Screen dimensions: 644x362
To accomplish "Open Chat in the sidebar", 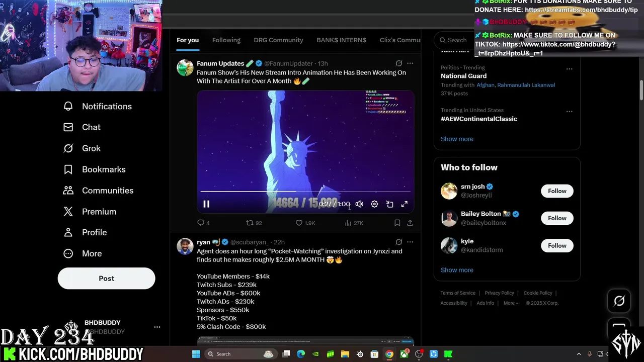I will click(x=82, y=127).
